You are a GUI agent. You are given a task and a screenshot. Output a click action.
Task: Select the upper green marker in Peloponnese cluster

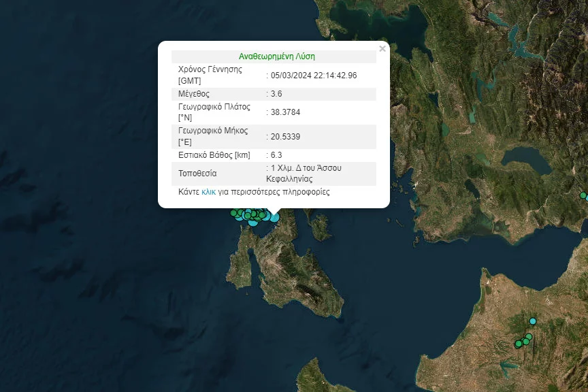[x=529, y=336]
